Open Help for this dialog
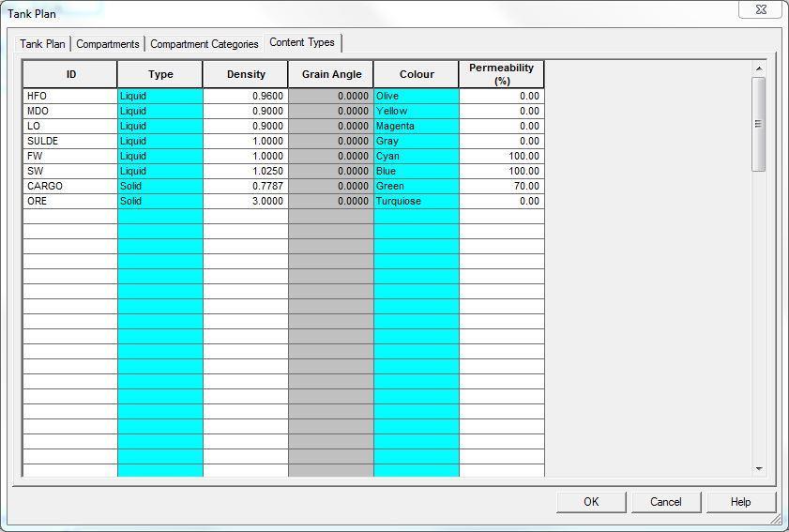789x532 pixels. (x=741, y=502)
